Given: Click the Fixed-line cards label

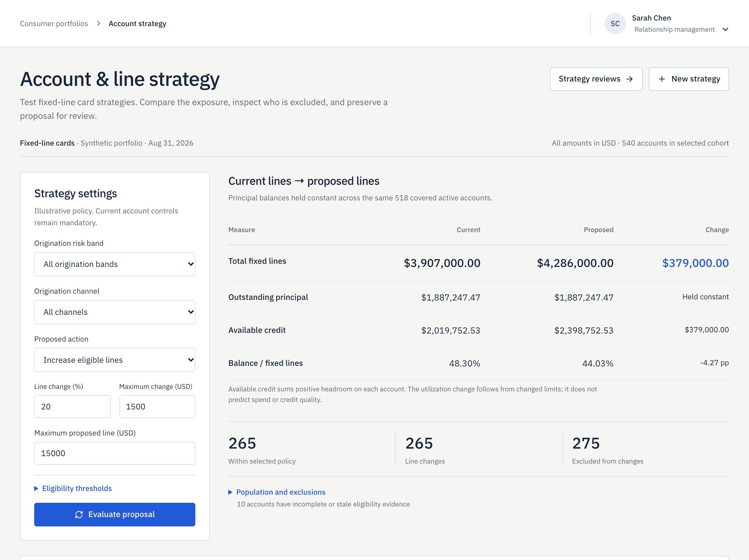Looking at the screenshot, I should [x=47, y=143].
